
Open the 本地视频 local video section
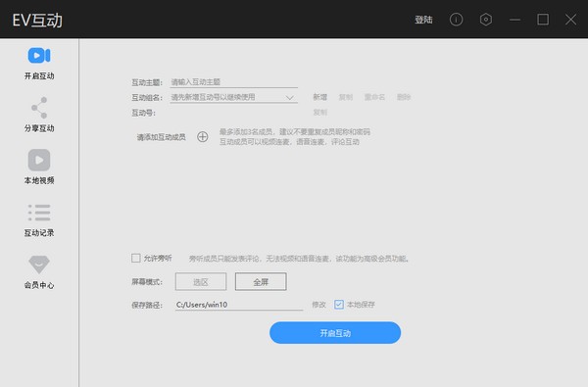click(x=39, y=167)
